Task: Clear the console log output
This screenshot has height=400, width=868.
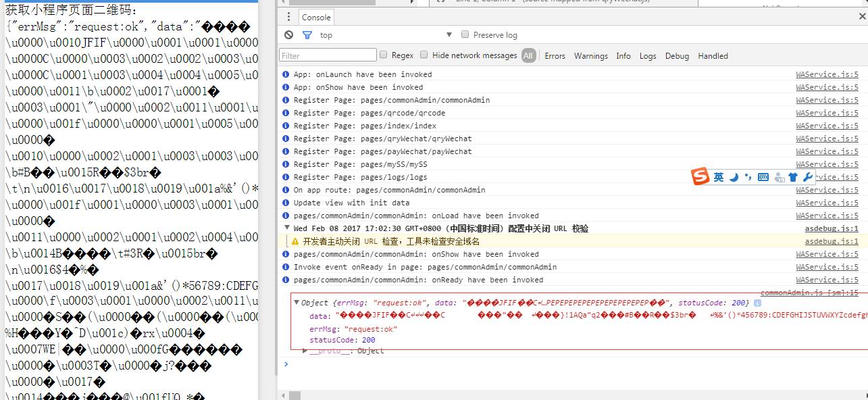Action: (x=289, y=35)
